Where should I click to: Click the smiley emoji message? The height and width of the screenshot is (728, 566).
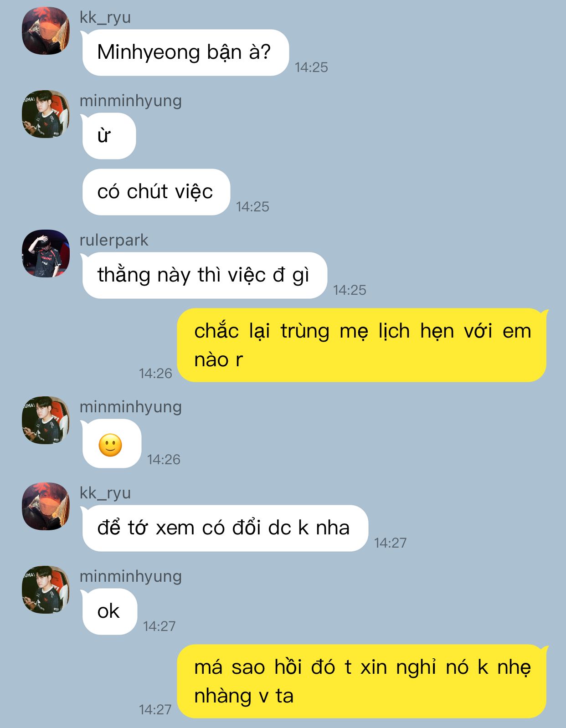pyautogui.click(x=111, y=444)
